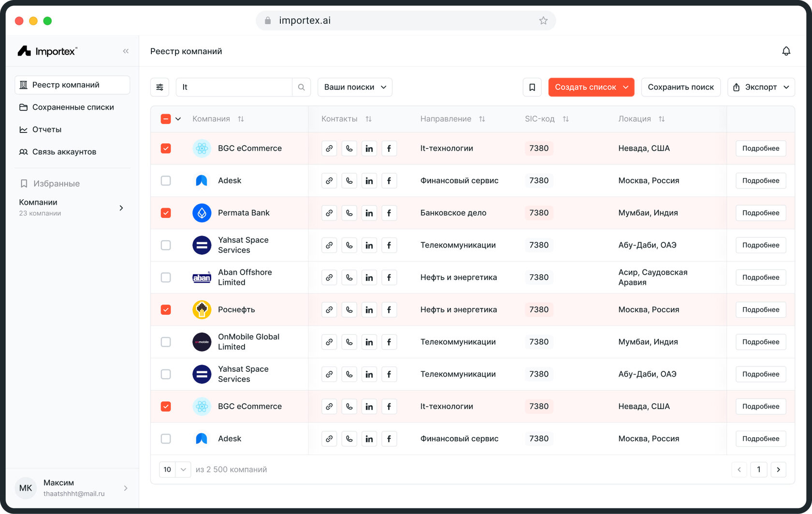This screenshot has width=812, height=514.
Task: Sort by the Направление column arrows
Action: tap(482, 119)
